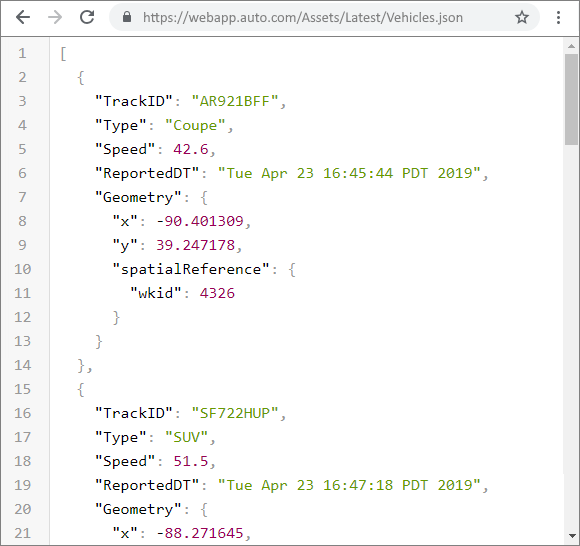
Task: Click the vertical scrollbar thumb
Action: tap(571, 99)
